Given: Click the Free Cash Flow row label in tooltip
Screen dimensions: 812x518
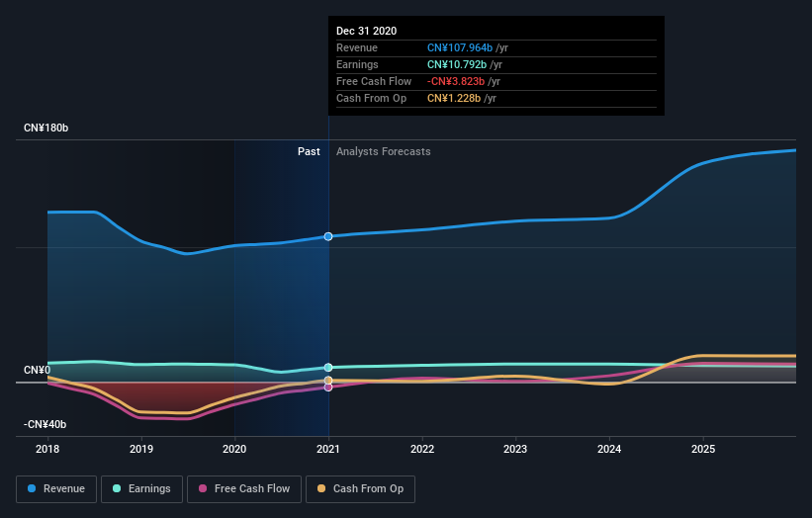Looking at the screenshot, I should pyautogui.click(x=374, y=81).
